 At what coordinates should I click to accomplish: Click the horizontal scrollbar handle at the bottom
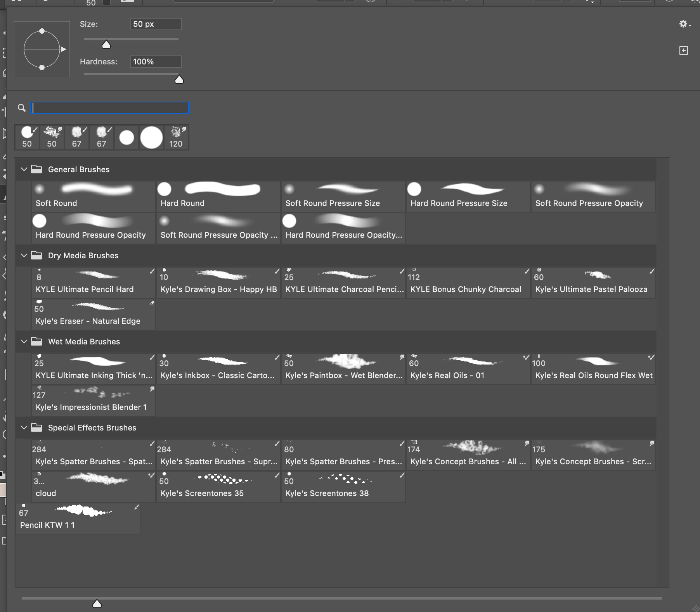pos(97,603)
